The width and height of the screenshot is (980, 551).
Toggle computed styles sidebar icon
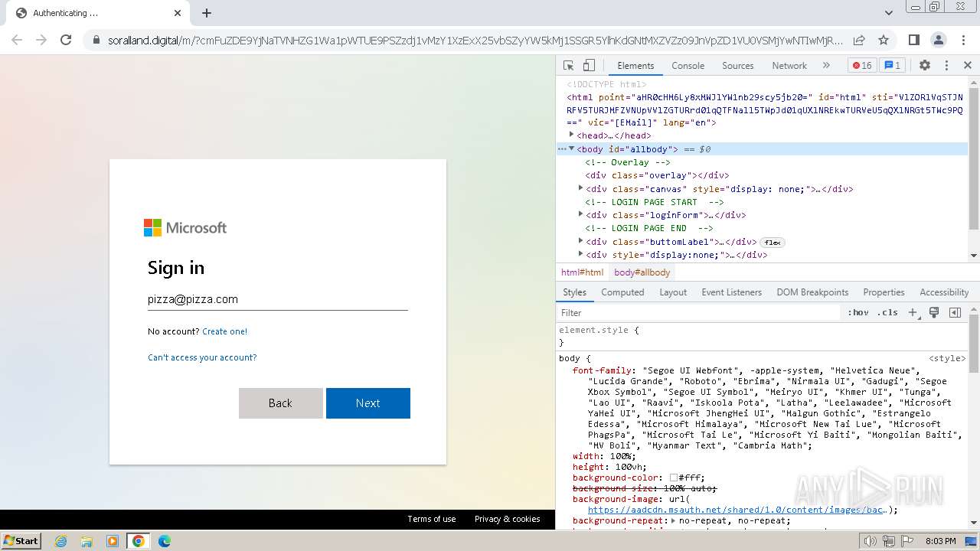pos(955,313)
